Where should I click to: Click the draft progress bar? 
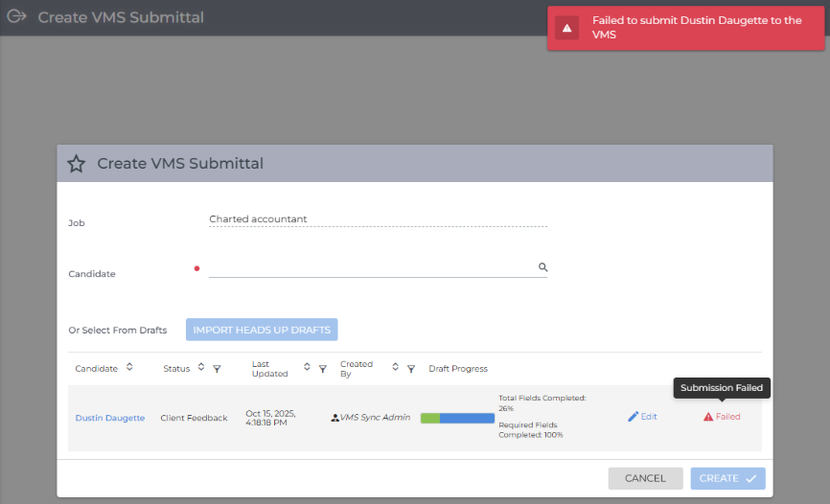pyautogui.click(x=457, y=418)
